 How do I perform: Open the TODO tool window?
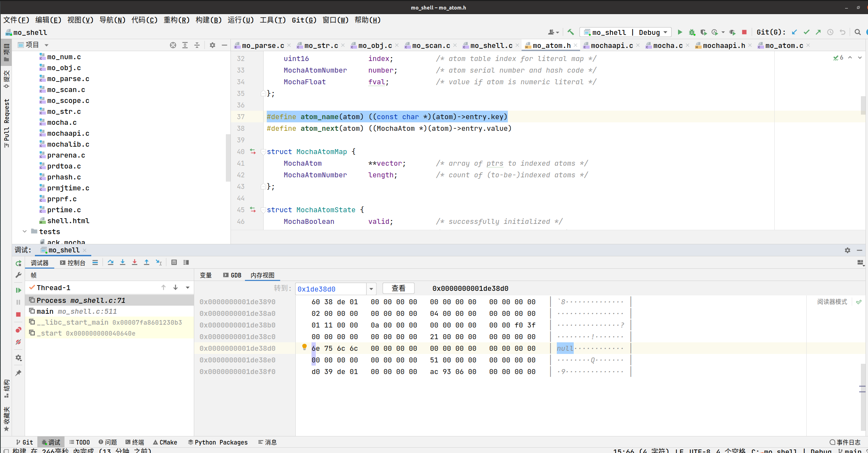tap(80, 442)
